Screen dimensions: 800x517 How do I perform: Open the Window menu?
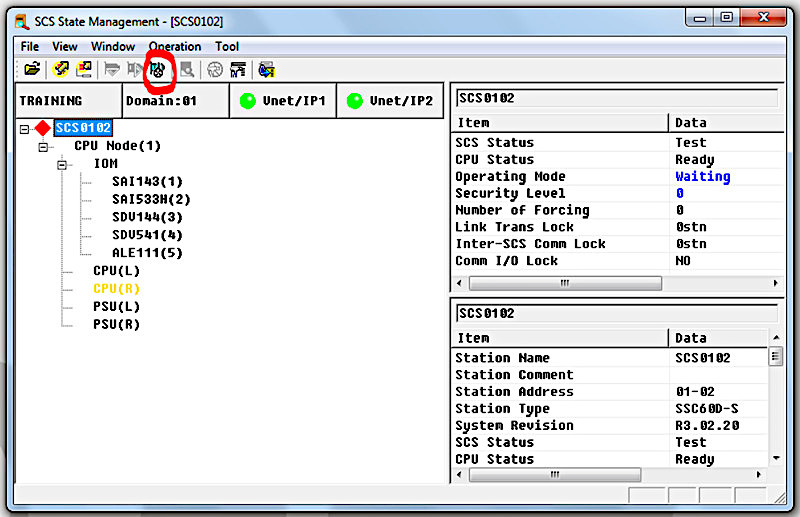coord(113,46)
